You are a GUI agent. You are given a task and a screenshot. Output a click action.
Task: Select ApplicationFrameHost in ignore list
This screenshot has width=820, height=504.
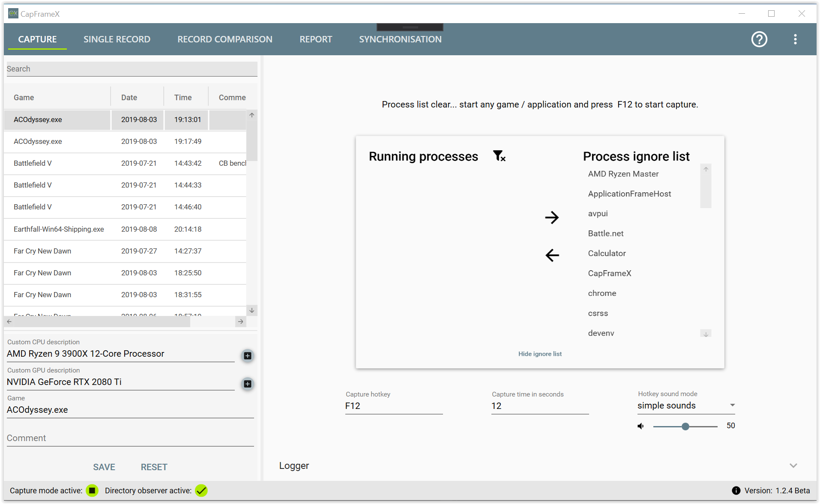(x=629, y=194)
